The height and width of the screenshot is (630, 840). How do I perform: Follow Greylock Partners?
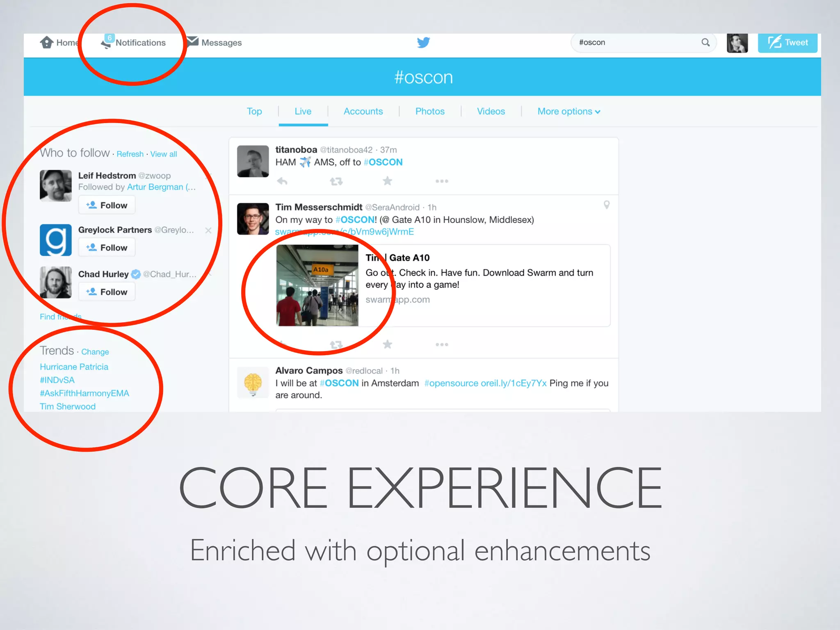click(x=107, y=248)
